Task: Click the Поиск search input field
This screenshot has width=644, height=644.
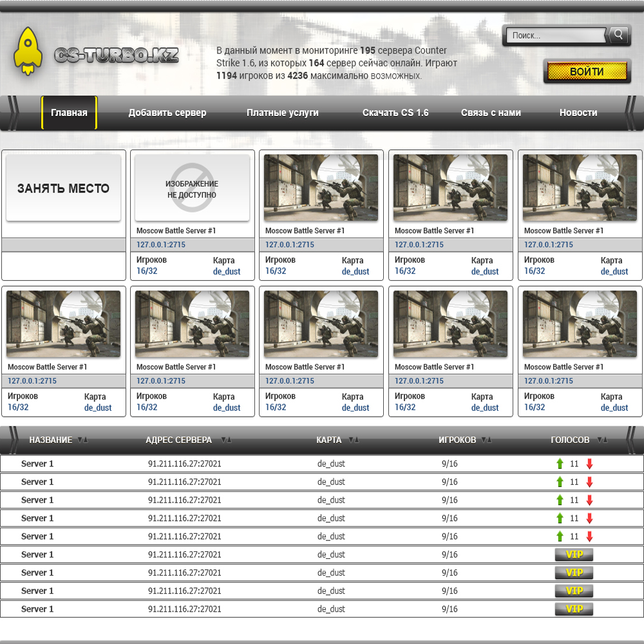Action: pos(555,35)
